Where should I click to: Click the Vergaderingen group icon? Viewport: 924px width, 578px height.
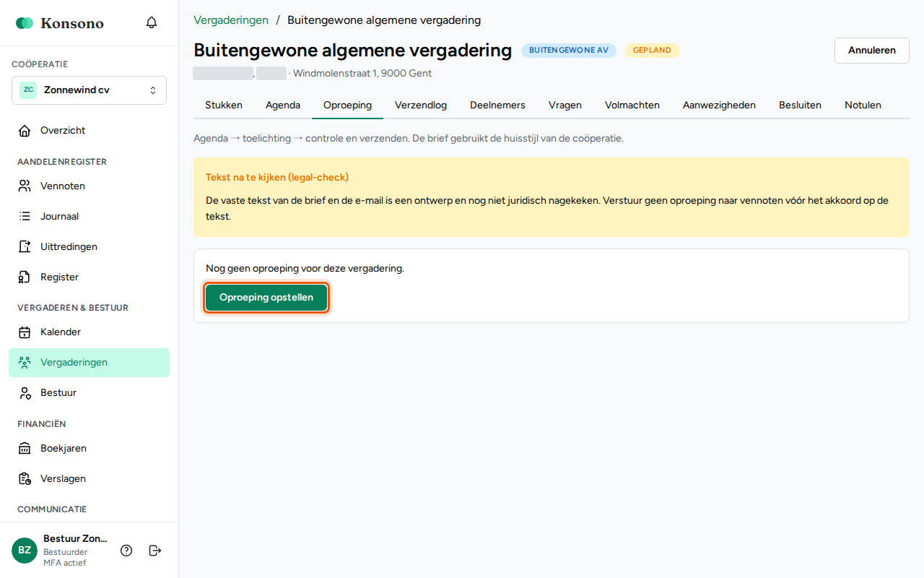click(25, 363)
